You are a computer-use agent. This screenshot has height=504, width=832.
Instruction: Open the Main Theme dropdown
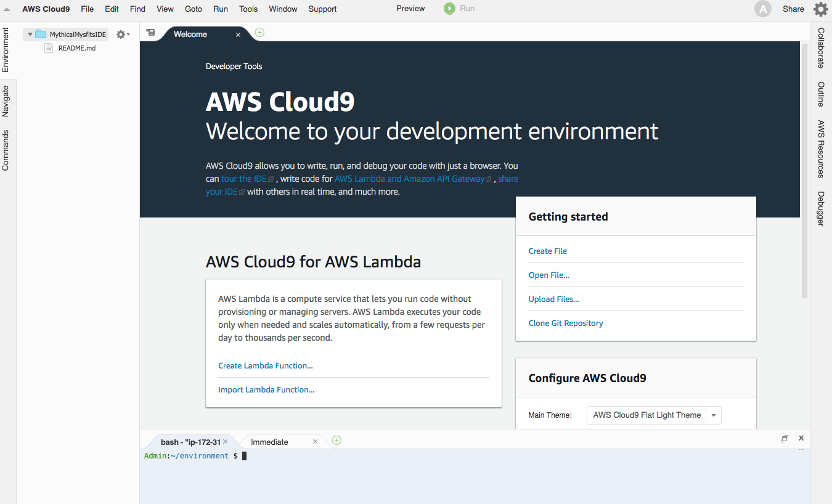[x=654, y=415]
